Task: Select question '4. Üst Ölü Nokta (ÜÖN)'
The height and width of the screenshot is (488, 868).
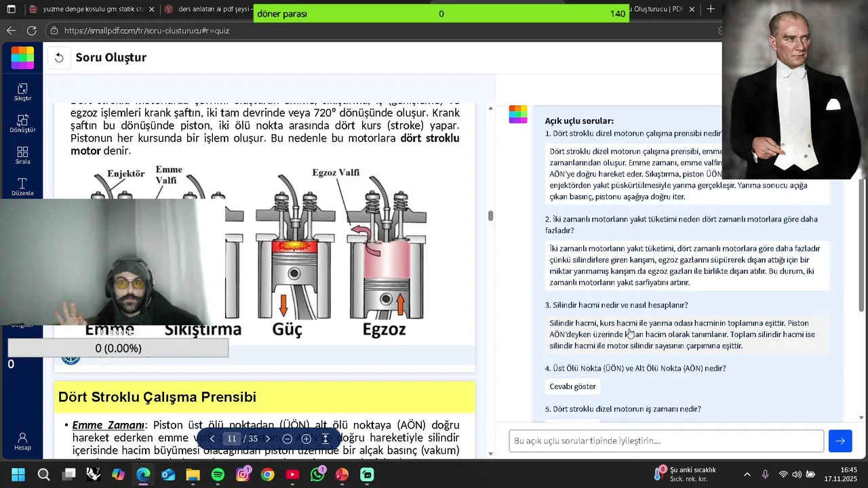Action: coord(635,368)
